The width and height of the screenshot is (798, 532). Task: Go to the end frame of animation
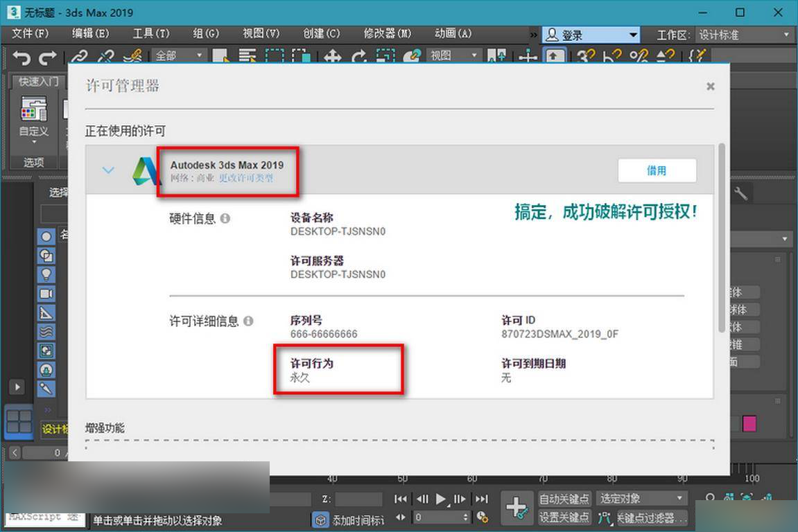point(481,499)
